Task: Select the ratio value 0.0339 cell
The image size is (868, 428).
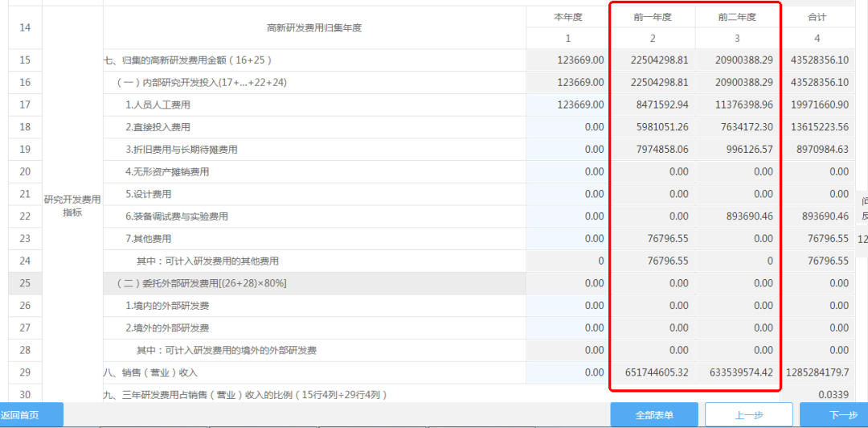Action: pos(818,395)
